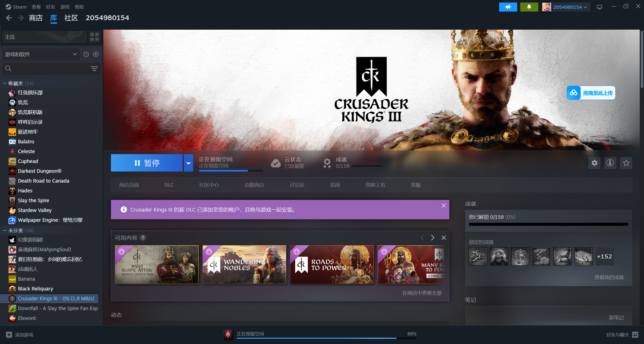
Task: Open the 商店页面 link
Action: (x=129, y=185)
